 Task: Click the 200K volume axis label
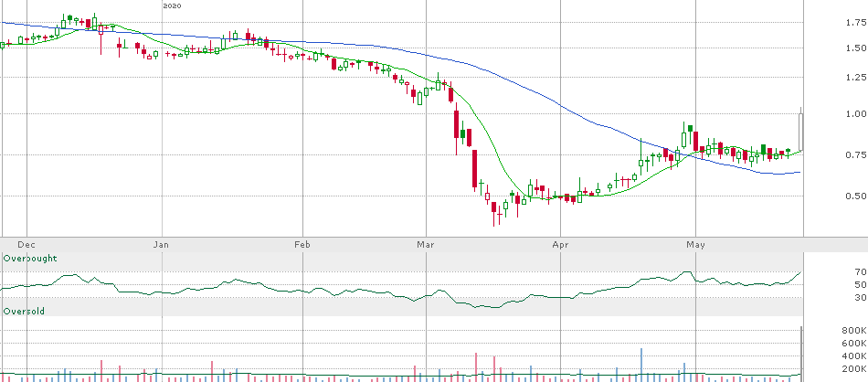pyautogui.click(x=854, y=368)
